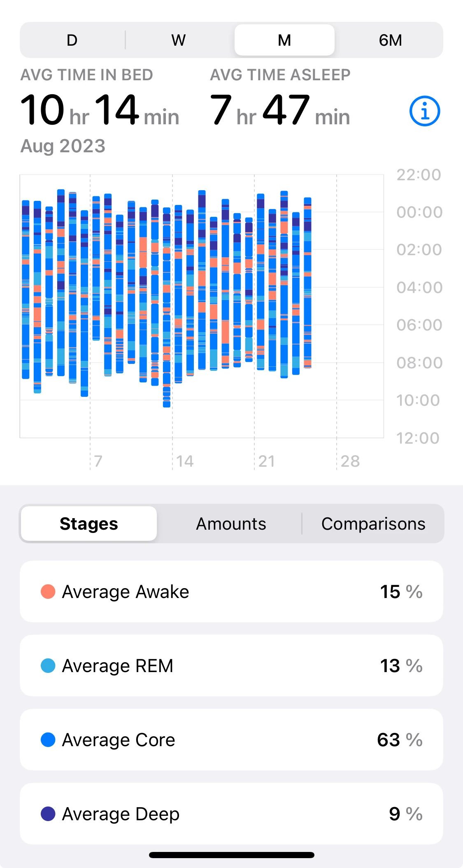Select the month (M) range tab
The height and width of the screenshot is (868, 463).
pyautogui.click(x=284, y=40)
